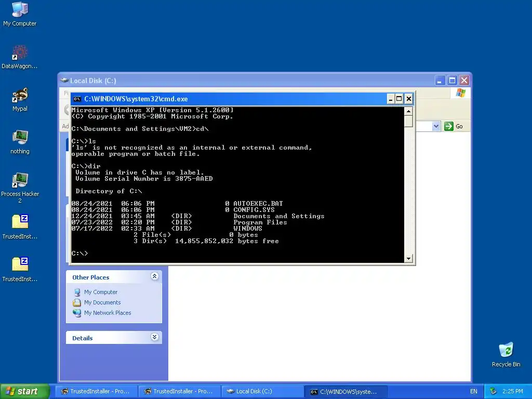The width and height of the screenshot is (532, 399).
Task: Open My Computer link in Other Places
Action: coord(101,292)
